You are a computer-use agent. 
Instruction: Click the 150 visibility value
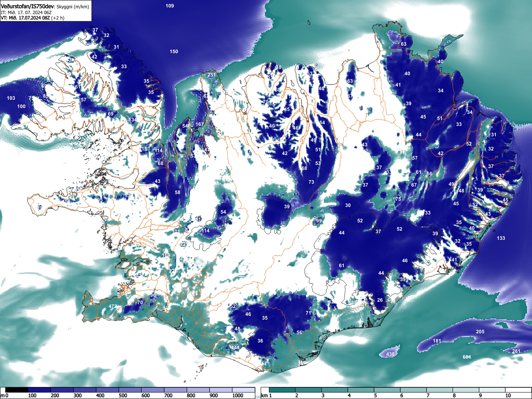pyautogui.click(x=174, y=52)
